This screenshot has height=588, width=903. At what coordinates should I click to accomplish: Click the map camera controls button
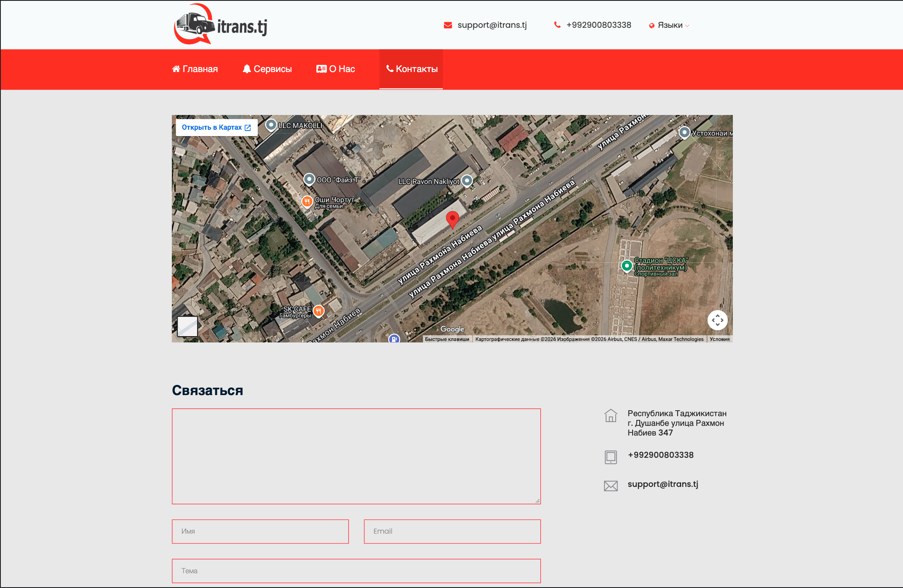pos(718,321)
